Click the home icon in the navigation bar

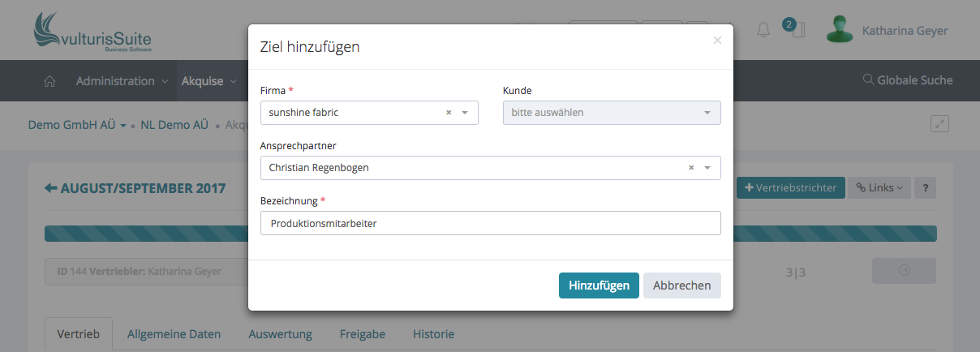coord(49,81)
